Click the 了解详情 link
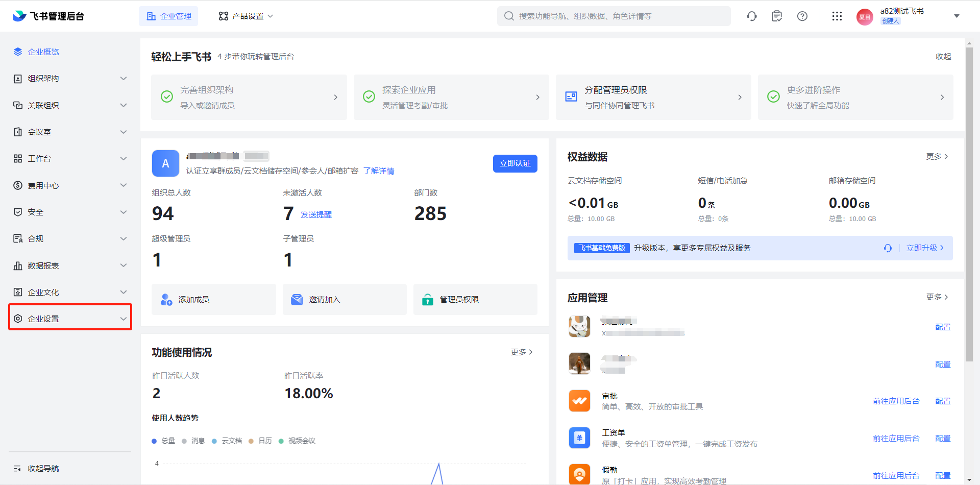 [x=379, y=171]
